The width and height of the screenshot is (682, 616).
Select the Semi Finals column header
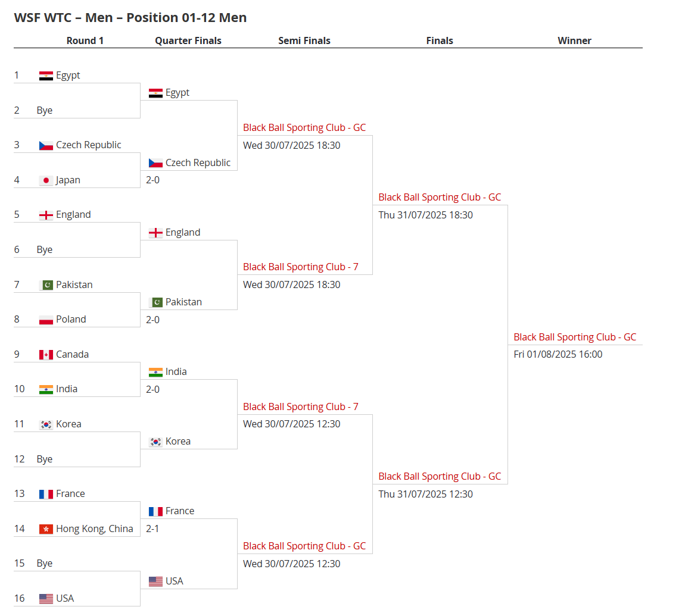(304, 40)
